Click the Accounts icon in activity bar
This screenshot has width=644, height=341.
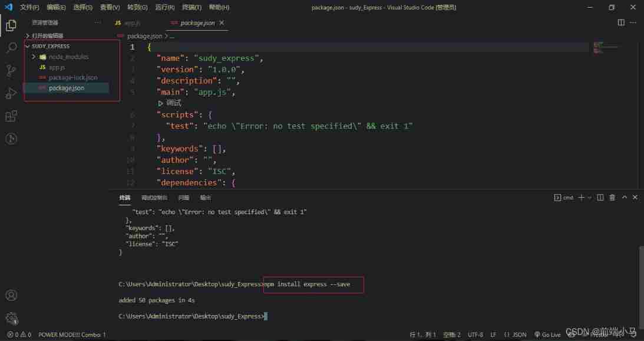point(11,296)
